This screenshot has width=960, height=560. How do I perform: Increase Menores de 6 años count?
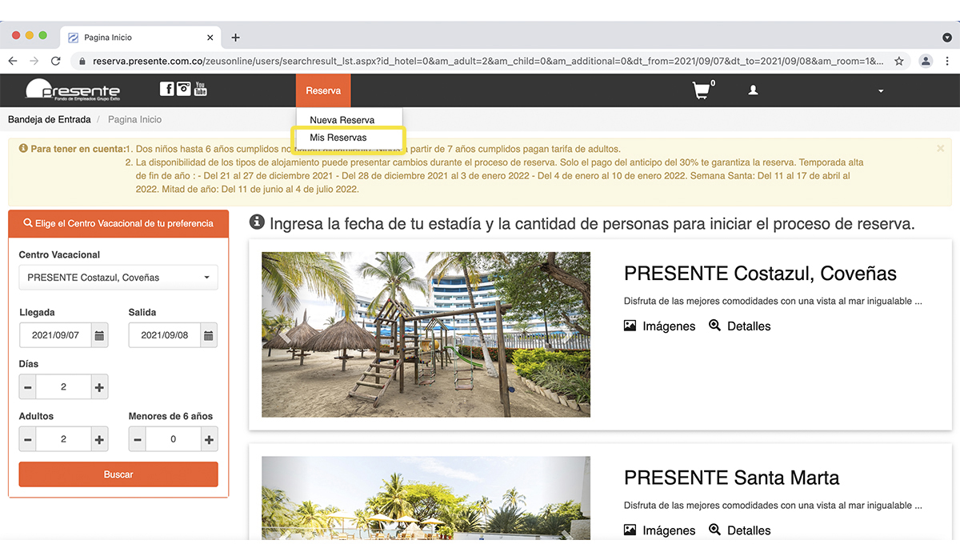tap(209, 439)
